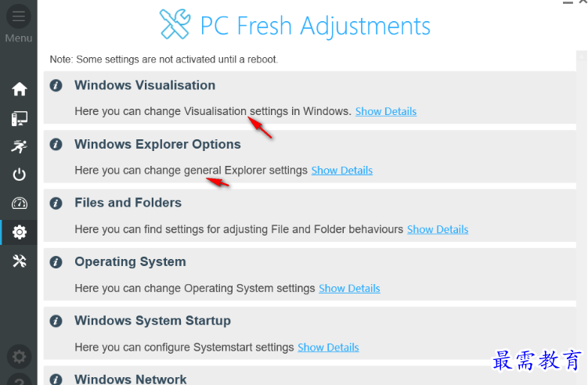
Task: Click info icon beside Windows Visualisation
Action: coord(56,85)
